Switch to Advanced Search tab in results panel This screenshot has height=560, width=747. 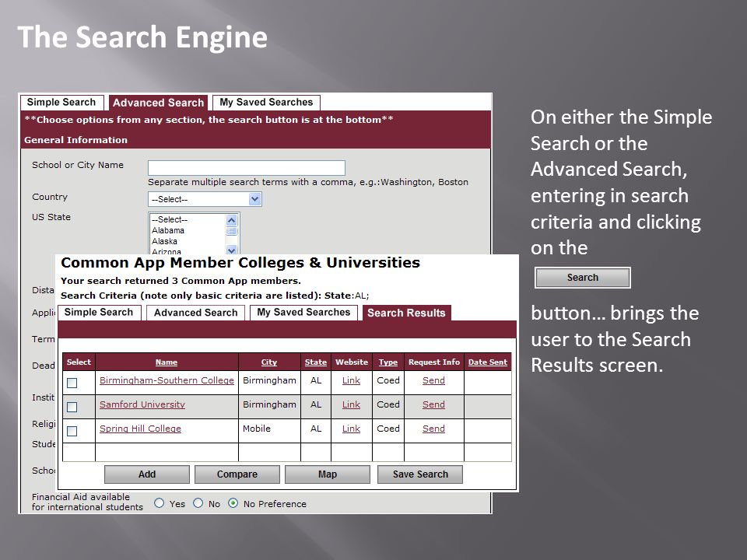click(x=196, y=313)
